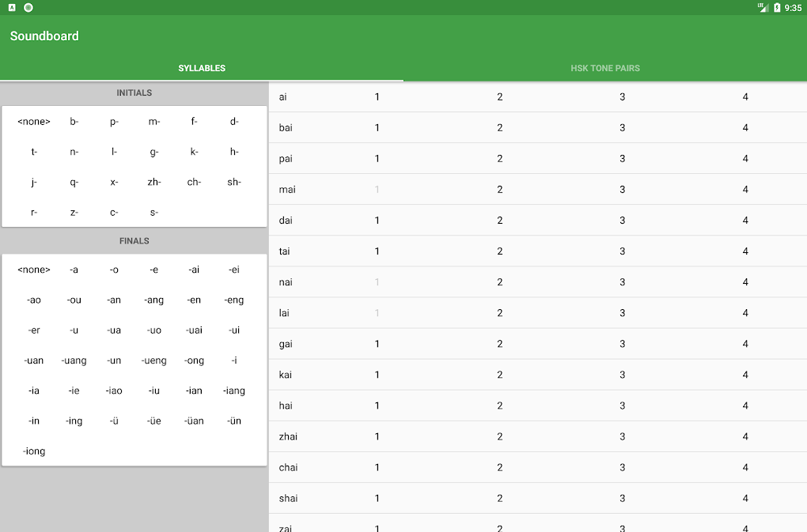Pick the b- initial consonant
This screenshot has width=807, height=532.
tap(74, 121)
